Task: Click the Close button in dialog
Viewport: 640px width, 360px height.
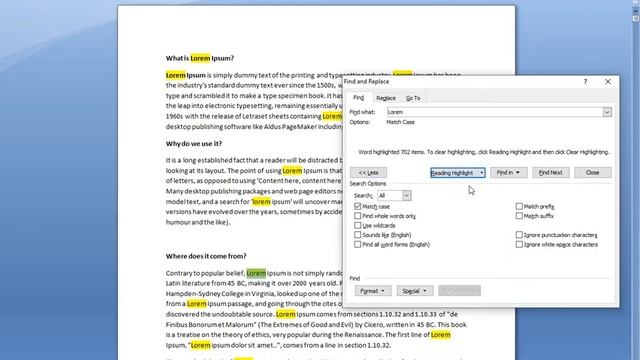Action: point(592,173)
